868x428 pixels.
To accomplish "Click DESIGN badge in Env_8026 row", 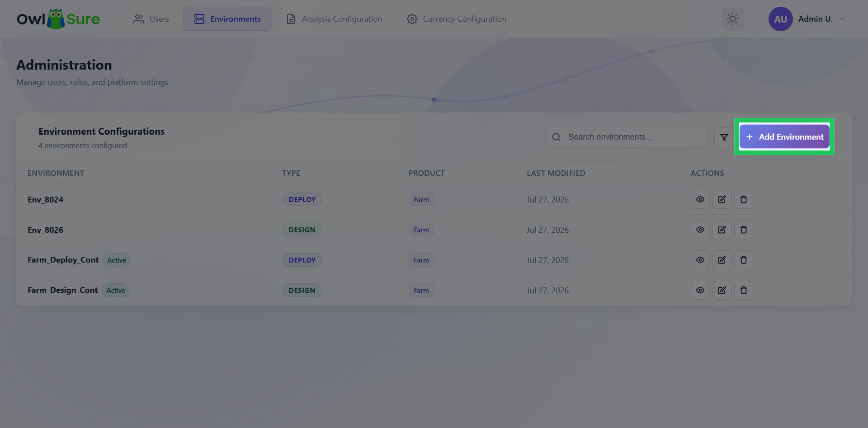I will [x=302, y=230].
